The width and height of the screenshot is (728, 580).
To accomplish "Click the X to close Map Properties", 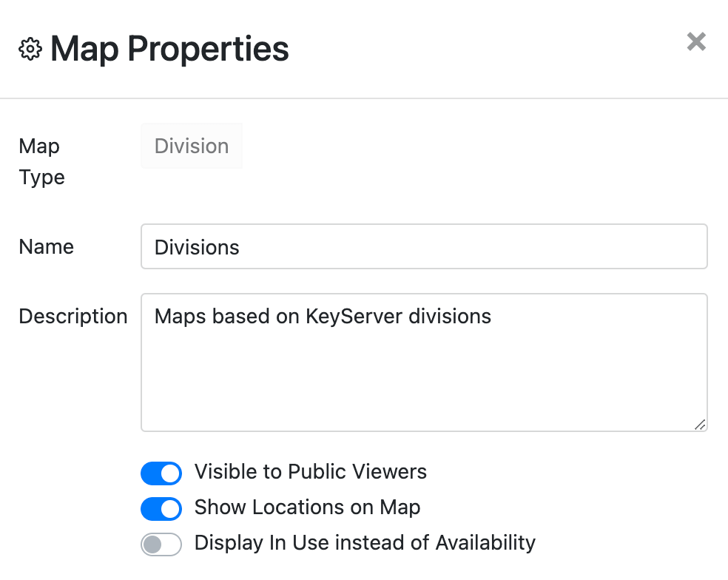I will [696, 42].
